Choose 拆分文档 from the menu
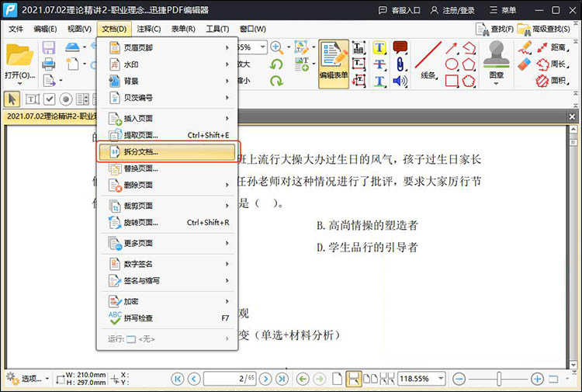Screen dimensions: 582x392 168,152
